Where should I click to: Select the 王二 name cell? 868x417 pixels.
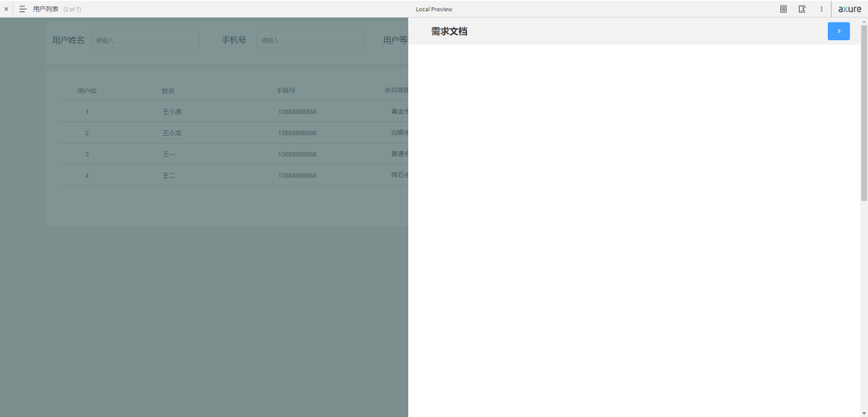(168, 175)
